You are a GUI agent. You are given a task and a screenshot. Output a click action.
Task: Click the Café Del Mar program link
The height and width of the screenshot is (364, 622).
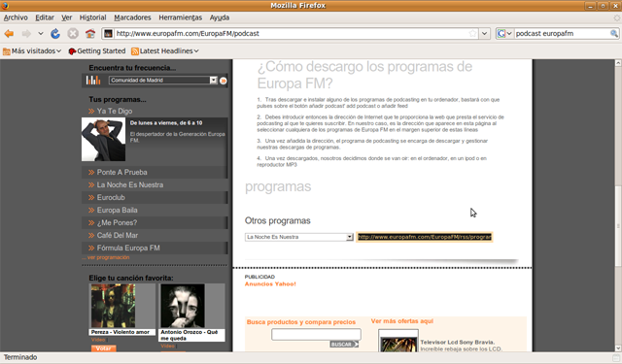click(x=118, y=235)
